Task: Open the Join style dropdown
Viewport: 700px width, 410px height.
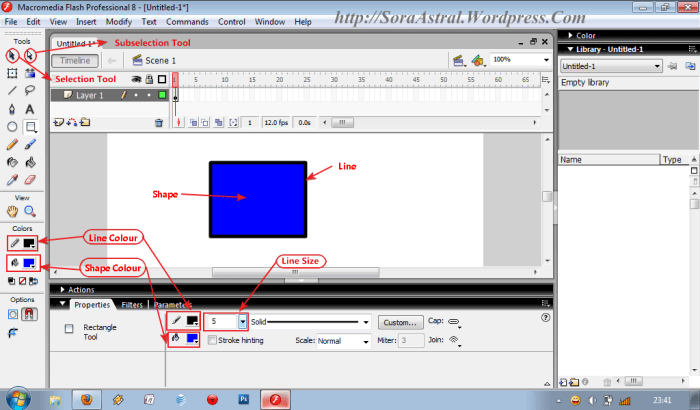Action: (x=454, y=340)
